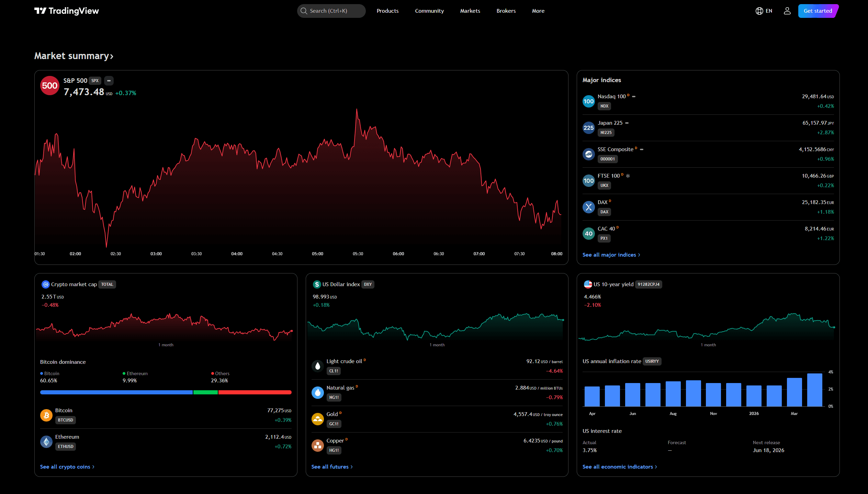The width and height of the screenshot is (868, 494).
Task: Click the green Ethereum dominance bar segment
Action: 205,392
